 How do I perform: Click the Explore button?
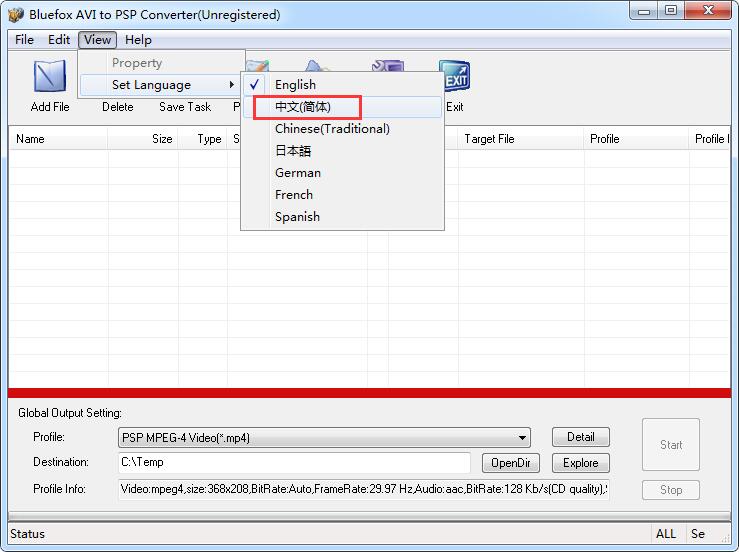point(581,463)
